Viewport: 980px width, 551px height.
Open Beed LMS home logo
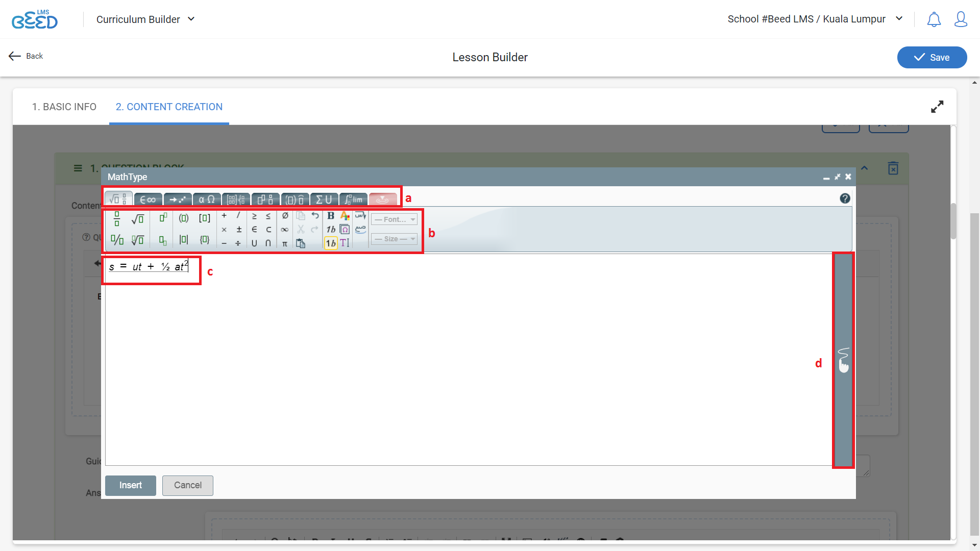pos(35,19)
